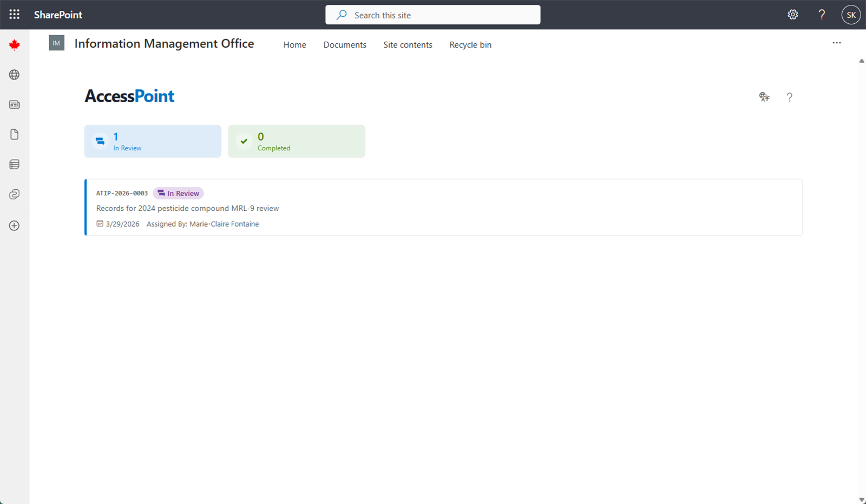The height and width of the screenshot is (504, 866).
Task: Open the newspaper icon in the sidebar
Action: [x=14, y=104]
